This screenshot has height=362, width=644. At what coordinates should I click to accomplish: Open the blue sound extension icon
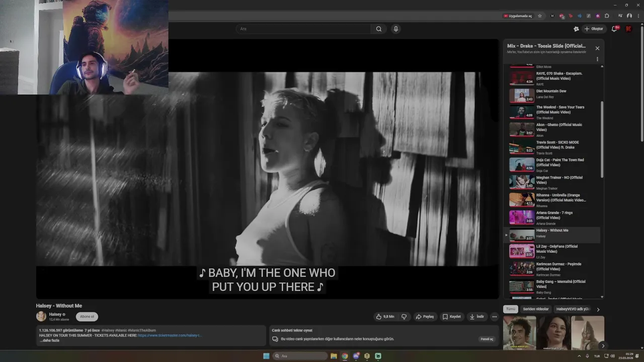(580, 16)
